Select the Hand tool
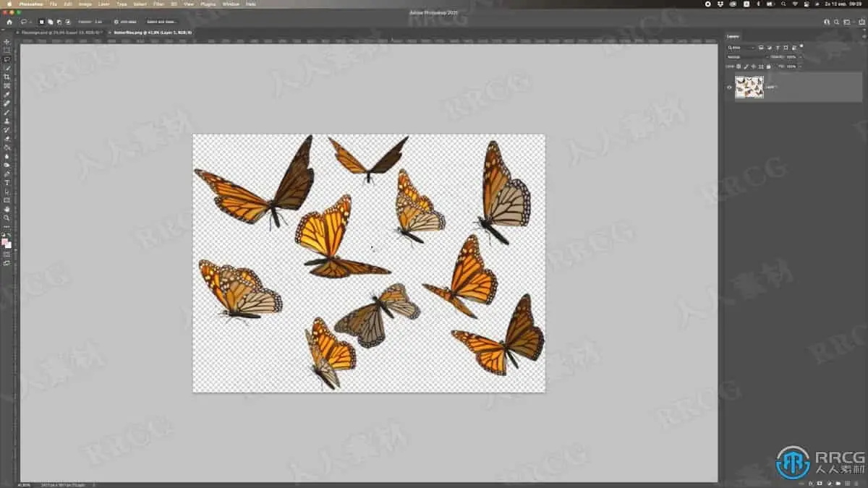The image size is (868, 488). tap(7, 209)
